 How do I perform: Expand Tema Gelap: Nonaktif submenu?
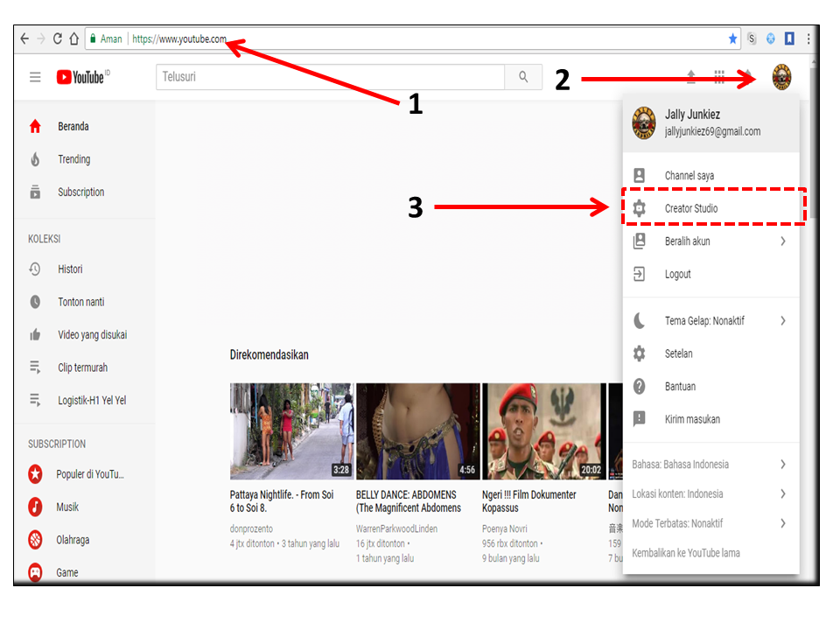click(710, 321)
